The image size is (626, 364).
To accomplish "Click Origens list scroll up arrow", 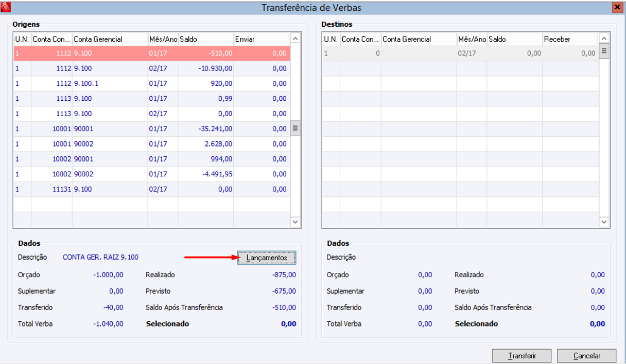I will pyautogui.click(x=295, y=39).
